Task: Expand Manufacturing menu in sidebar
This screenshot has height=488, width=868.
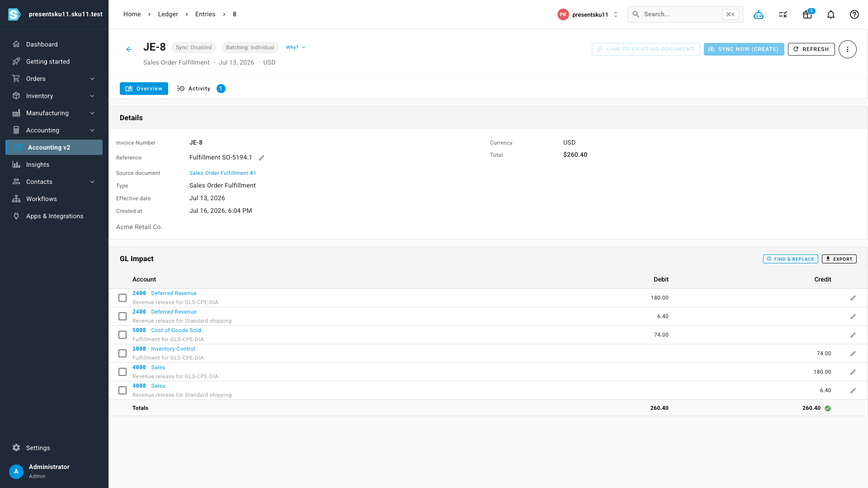Action: coord(54,113)
